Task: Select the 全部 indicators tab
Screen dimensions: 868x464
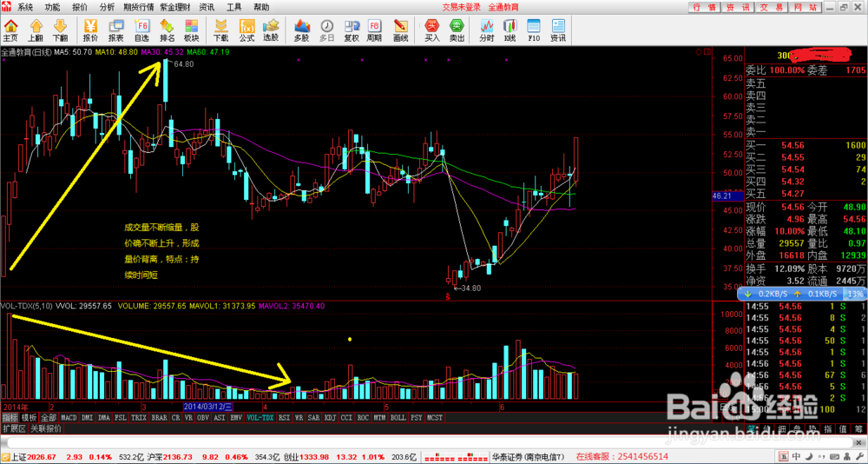Action: point(48,417)
